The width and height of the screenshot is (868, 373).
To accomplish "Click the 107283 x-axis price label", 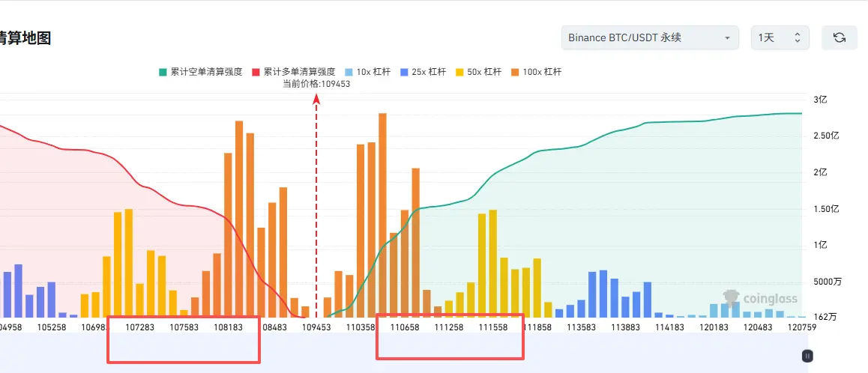I will tap(139, 327).
